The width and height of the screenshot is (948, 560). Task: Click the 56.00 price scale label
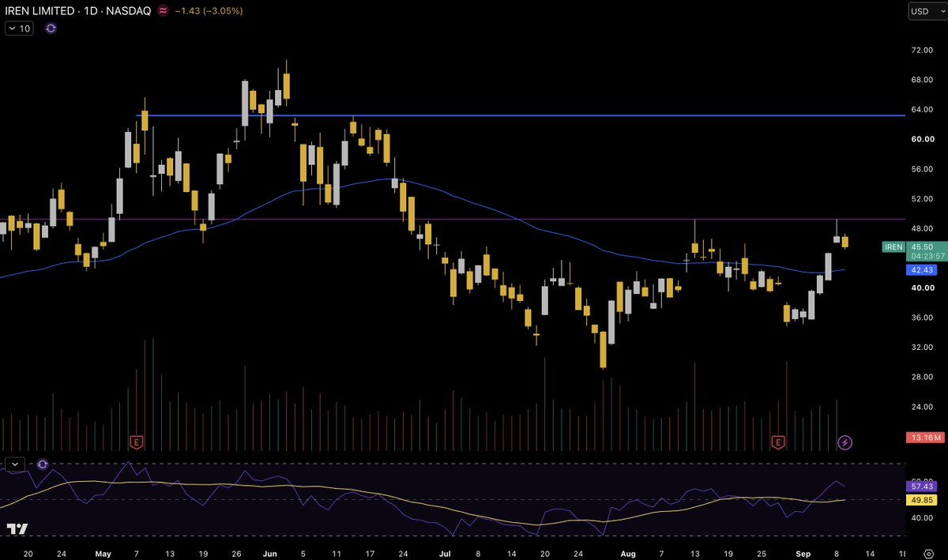[x=922, y=169]
